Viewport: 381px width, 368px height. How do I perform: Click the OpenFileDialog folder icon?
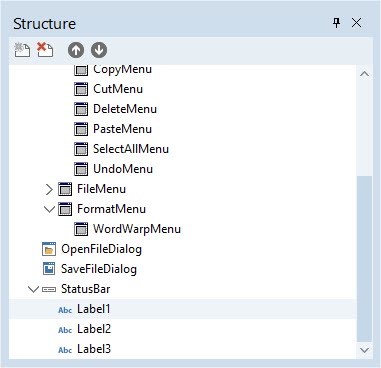click(x=49, y=249)
